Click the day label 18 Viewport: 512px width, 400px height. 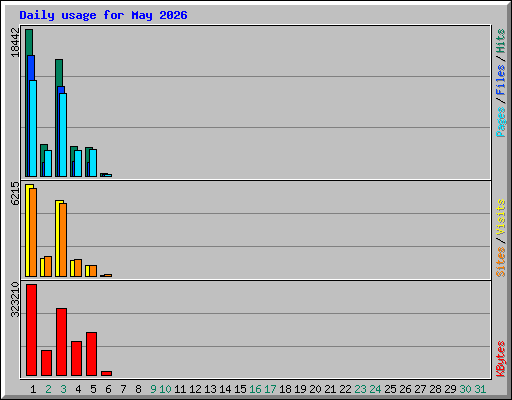coord(285,389)
